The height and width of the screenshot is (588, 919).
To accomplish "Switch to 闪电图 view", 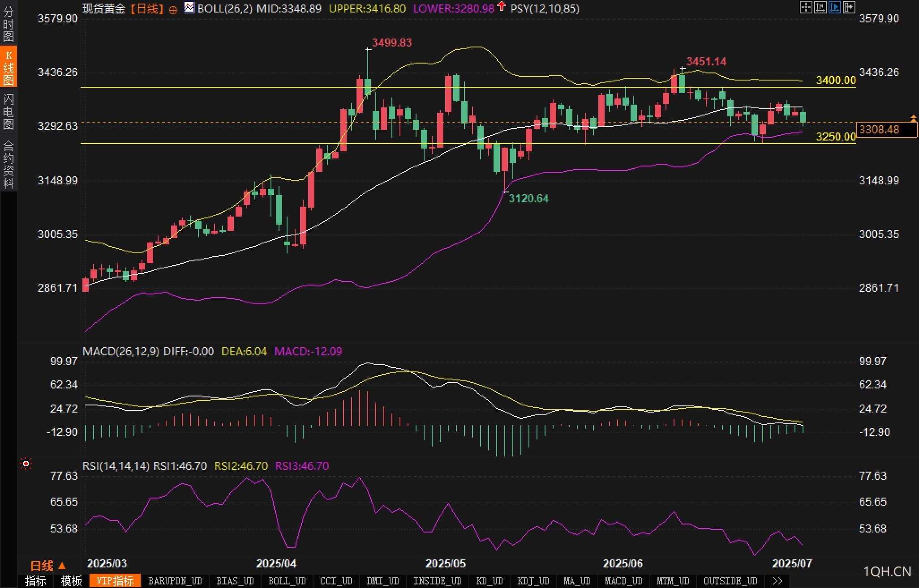I will tap(9, 111).
